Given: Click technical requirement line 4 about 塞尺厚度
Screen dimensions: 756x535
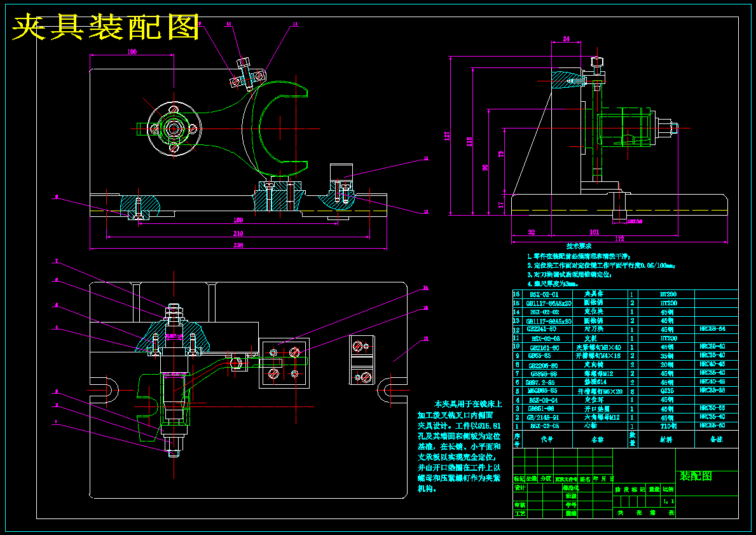Looking at the screenshot, I should tap(553, 284).
